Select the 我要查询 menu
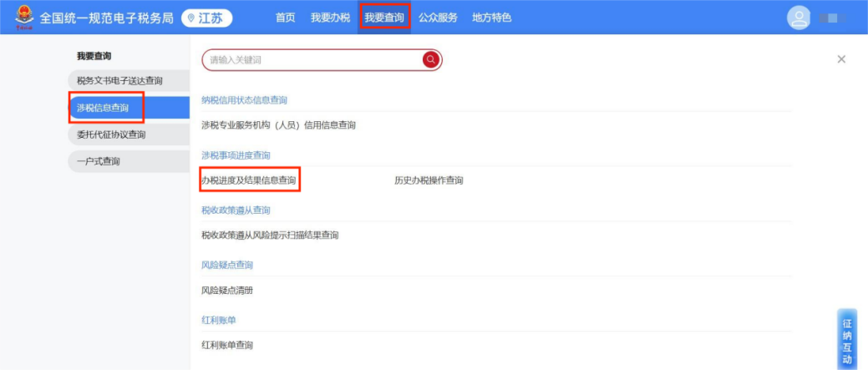This screenshot has height=370, width=868. (x=384, y=18)
